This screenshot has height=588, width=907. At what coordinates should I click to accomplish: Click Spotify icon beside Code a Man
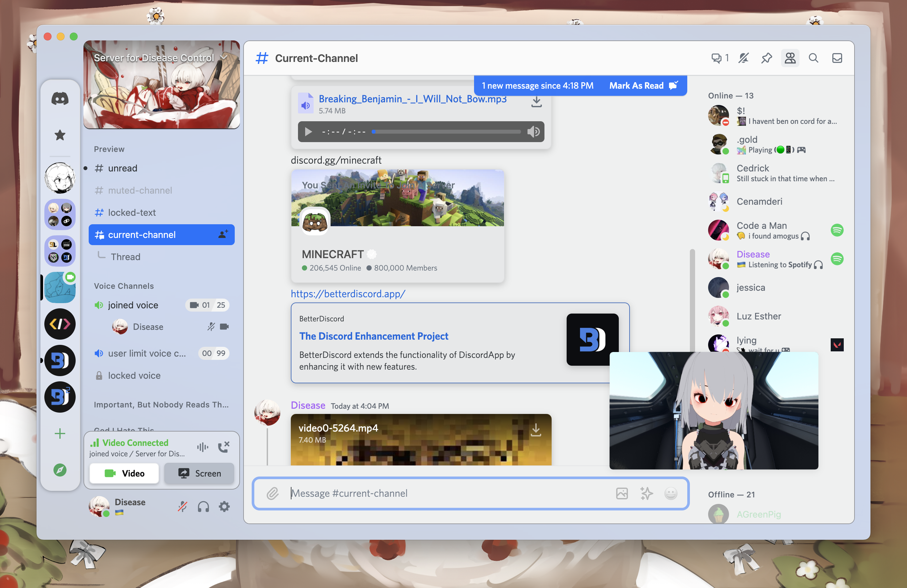click(837, 230)
